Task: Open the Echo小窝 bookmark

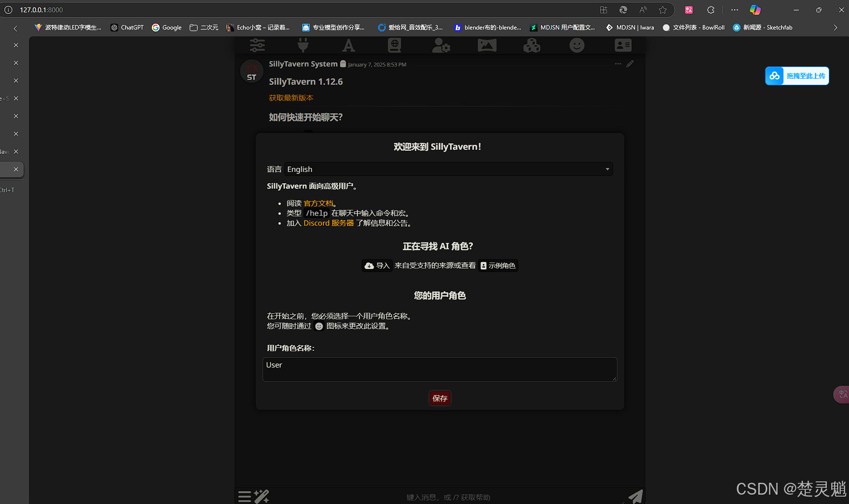Action: coord(258,28)
